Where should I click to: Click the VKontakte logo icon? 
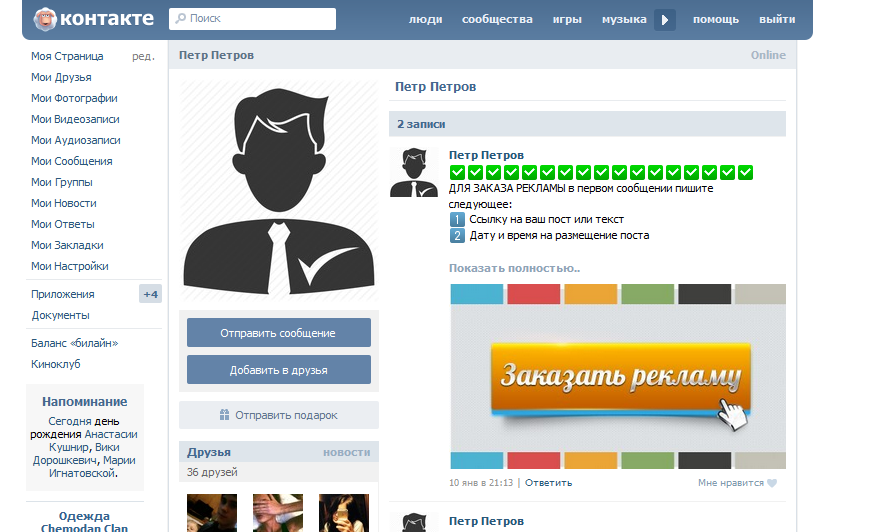[45, 19]
